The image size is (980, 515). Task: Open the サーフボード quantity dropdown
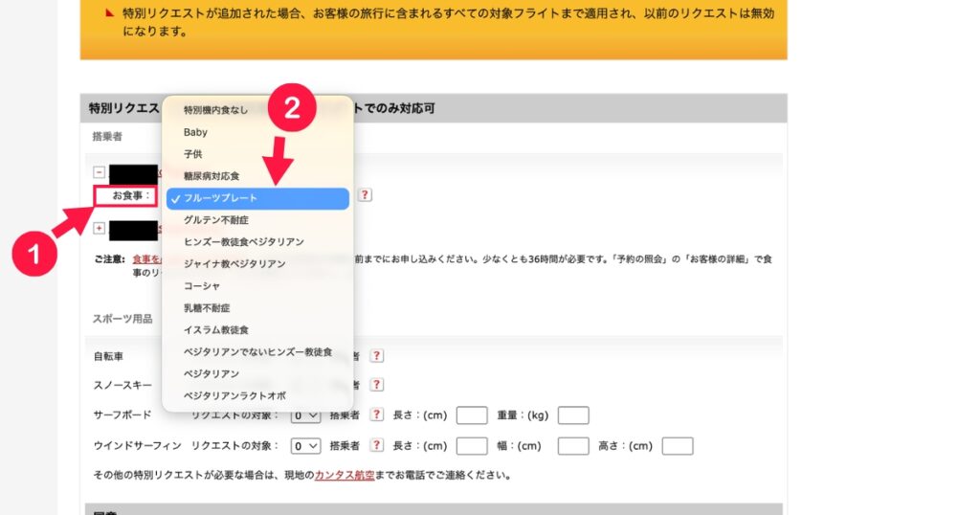point(306,415)
